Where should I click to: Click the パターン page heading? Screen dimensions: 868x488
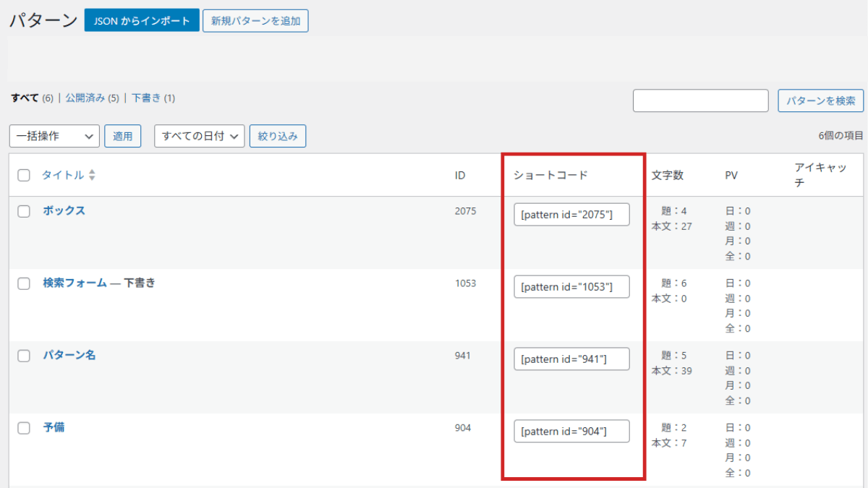click(43, 20)
